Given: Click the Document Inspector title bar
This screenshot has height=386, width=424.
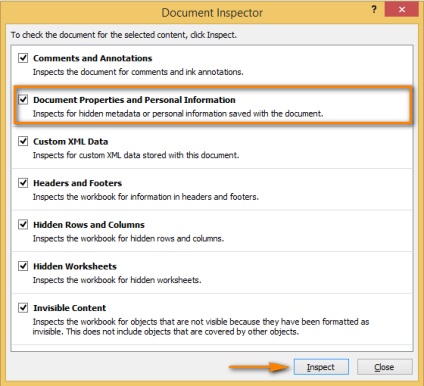Looking at the screenshot, I should (x=212, y=13).
